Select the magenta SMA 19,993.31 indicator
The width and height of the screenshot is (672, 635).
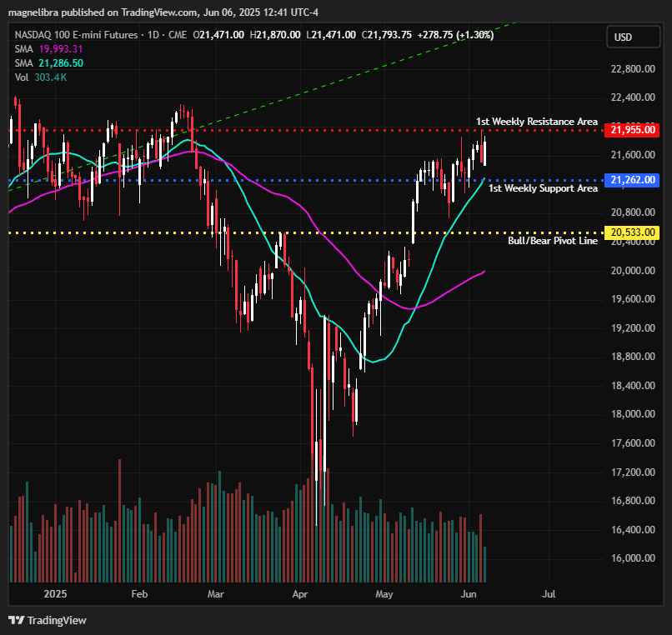pos(48,49)
